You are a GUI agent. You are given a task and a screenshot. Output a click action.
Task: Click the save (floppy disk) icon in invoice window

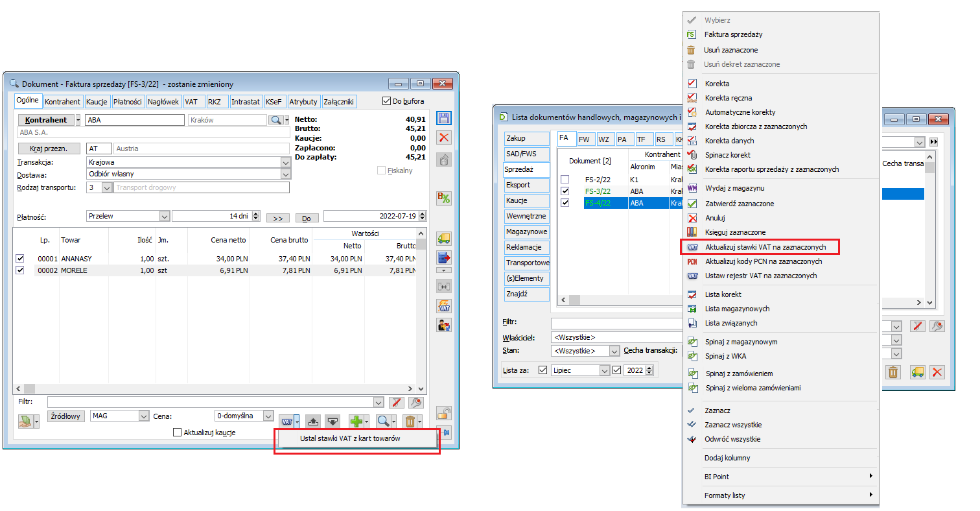point(444,118)
